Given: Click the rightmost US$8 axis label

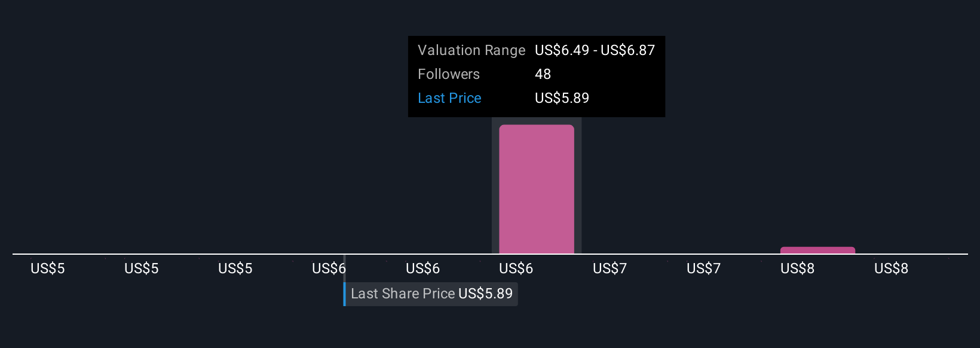Looking at the screenshot, I should click(891, 268).
